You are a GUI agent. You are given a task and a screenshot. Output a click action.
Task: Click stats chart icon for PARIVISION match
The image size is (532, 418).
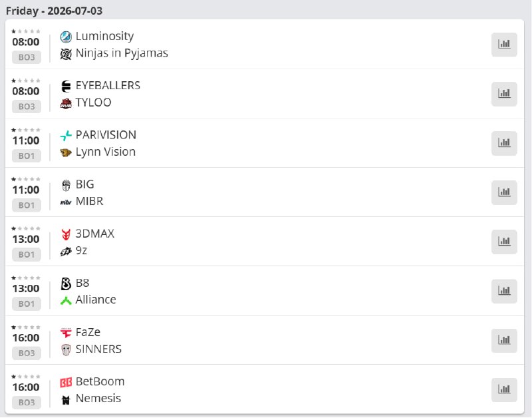pyautogui.click(x=504, y=143)
